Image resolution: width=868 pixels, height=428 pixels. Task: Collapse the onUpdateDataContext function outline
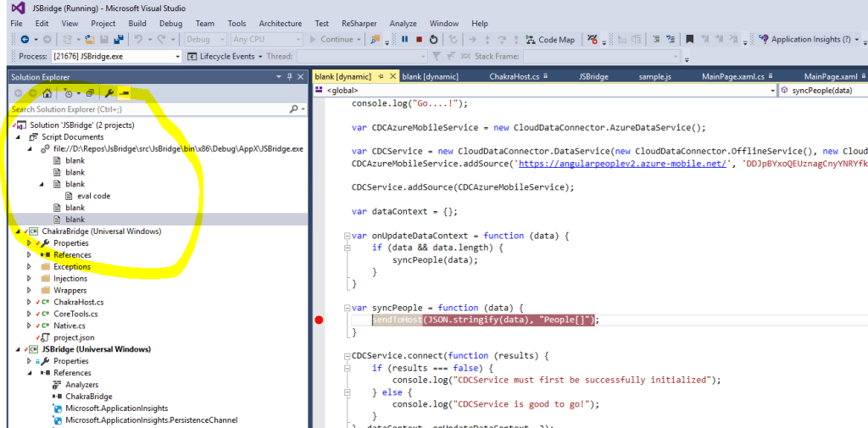pos(347,236)
